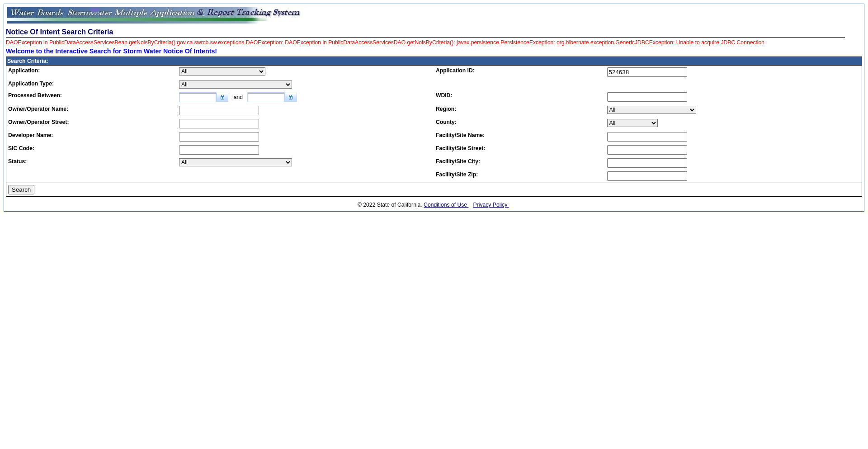Open the Region dropdown
This screenshot has height=449, width=868.
tap(651, 110)
